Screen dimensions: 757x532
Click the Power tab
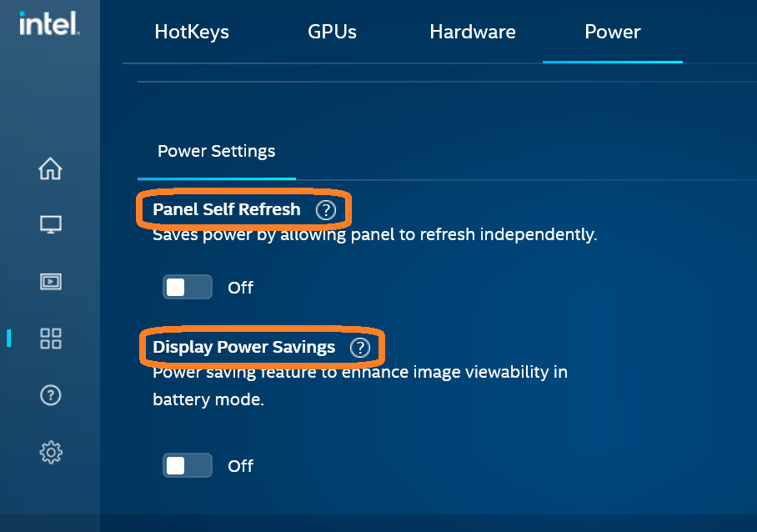[613, 33]
